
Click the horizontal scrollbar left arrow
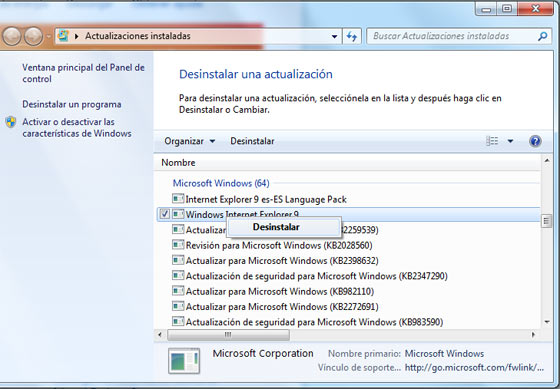[x=160, y=335]
